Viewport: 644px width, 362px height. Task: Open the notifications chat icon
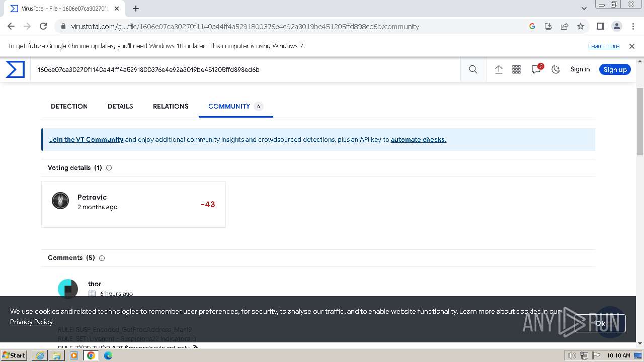coord(536,69)
